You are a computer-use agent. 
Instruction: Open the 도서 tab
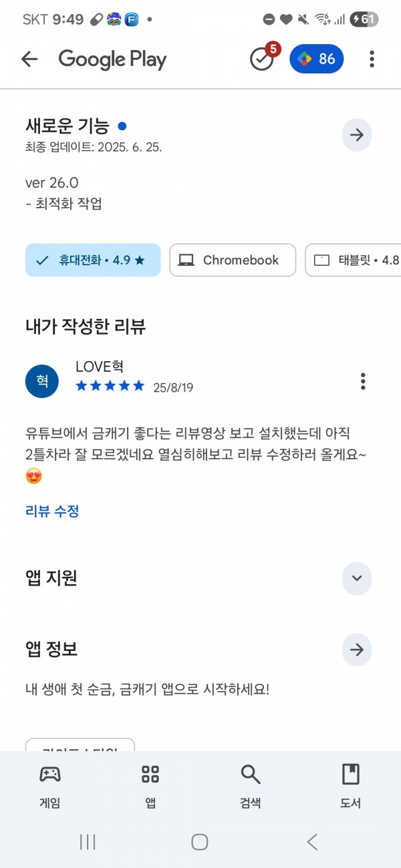350,787
